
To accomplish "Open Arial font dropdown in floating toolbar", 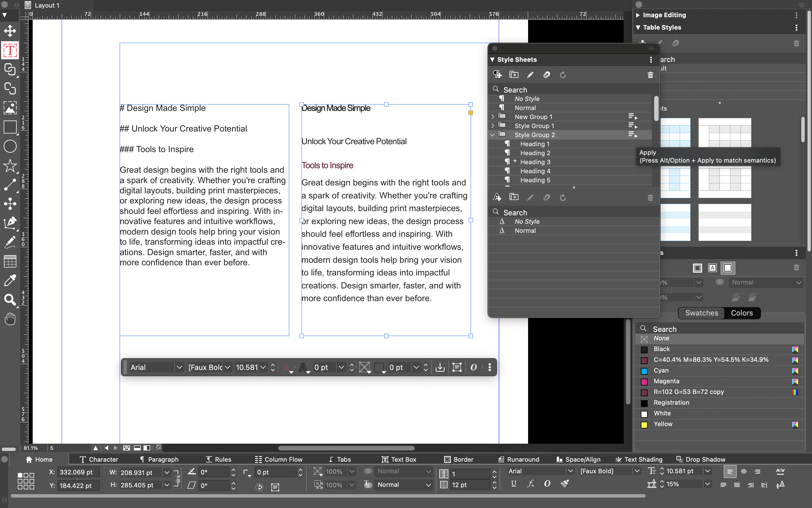I will 180,367.
